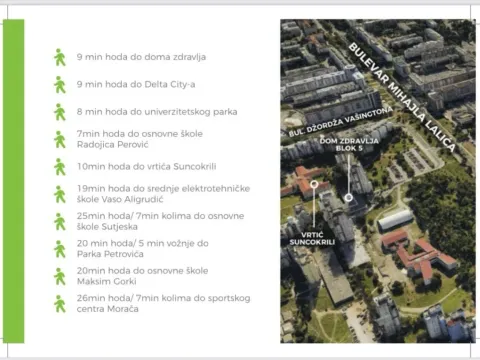Select text '25min hoda/ 7min kolima' Sutjeska line
This screenshot has height=360, width=480.
click(x=160, y=221)
